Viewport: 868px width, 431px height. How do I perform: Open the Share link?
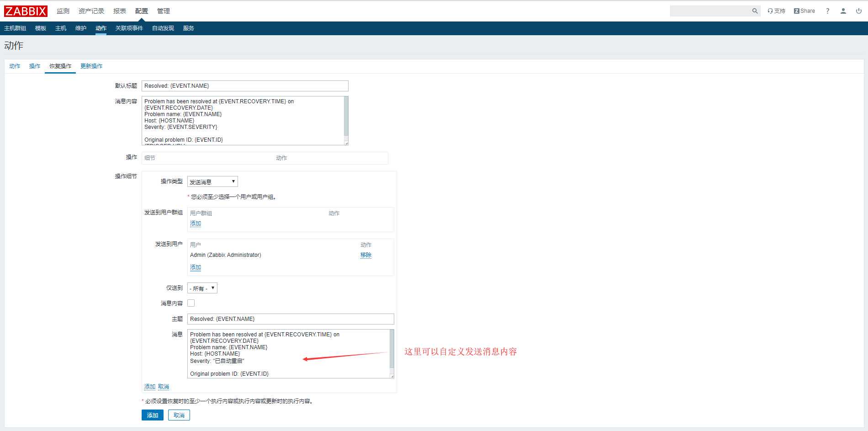pos(804,11)
